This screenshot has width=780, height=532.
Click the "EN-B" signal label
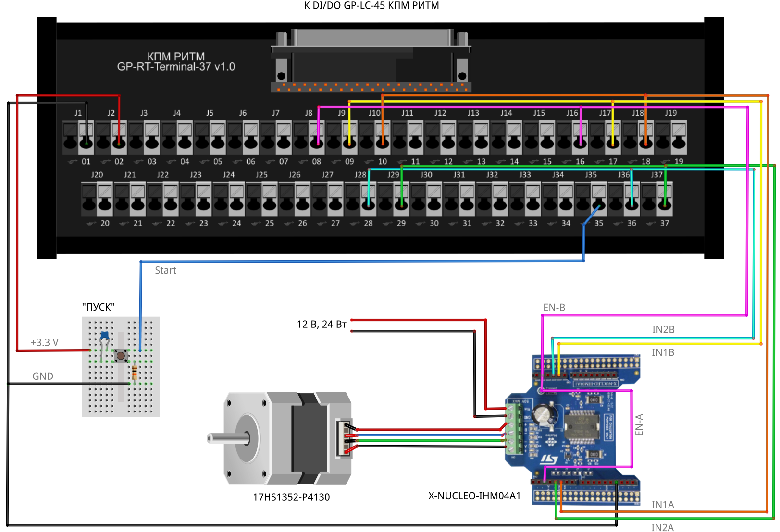554,308
